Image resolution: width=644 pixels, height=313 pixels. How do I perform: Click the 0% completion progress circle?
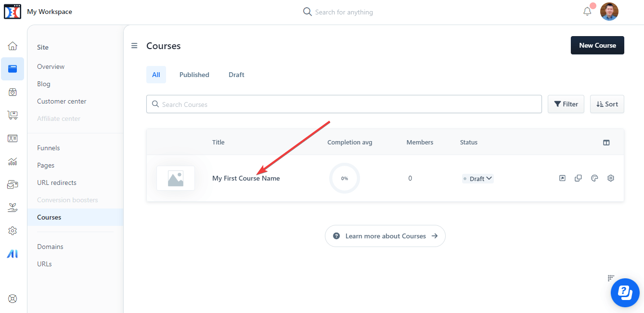(x=344, y=178)
